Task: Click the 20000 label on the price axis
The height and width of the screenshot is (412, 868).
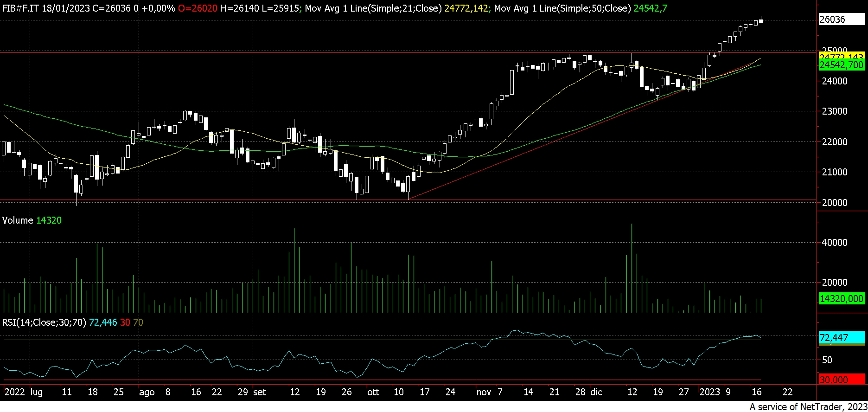Action: pyautogui.click(x=834, y=203)
